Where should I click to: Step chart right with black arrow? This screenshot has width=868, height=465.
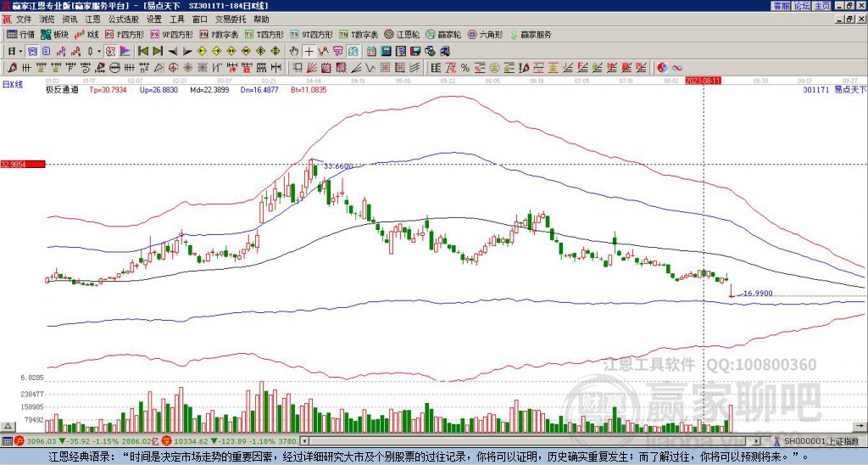pyautogui.click(x=187, y=52)
